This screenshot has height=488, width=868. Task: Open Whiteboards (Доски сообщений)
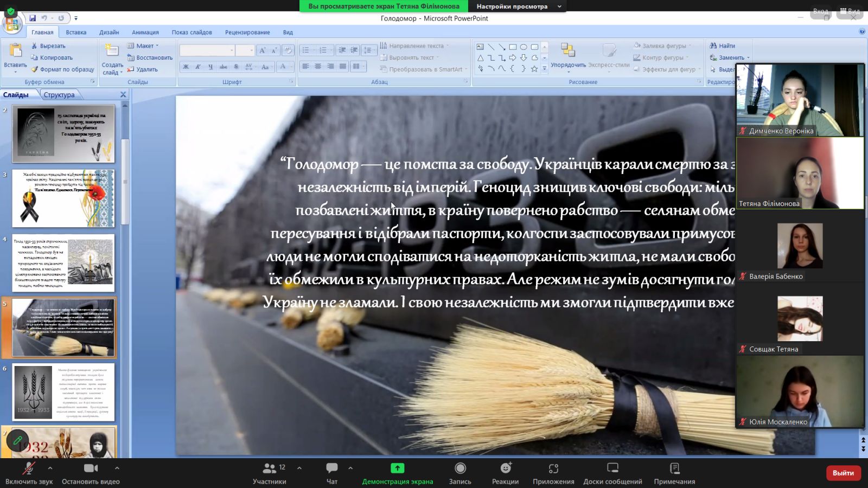click(x=612, y=472)
